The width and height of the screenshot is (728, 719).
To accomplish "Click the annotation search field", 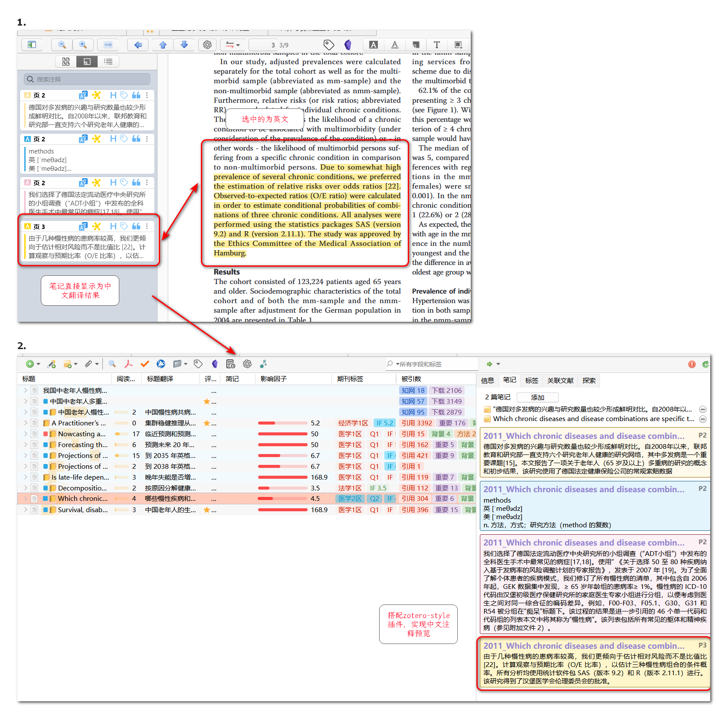I will tap(87, 79).
